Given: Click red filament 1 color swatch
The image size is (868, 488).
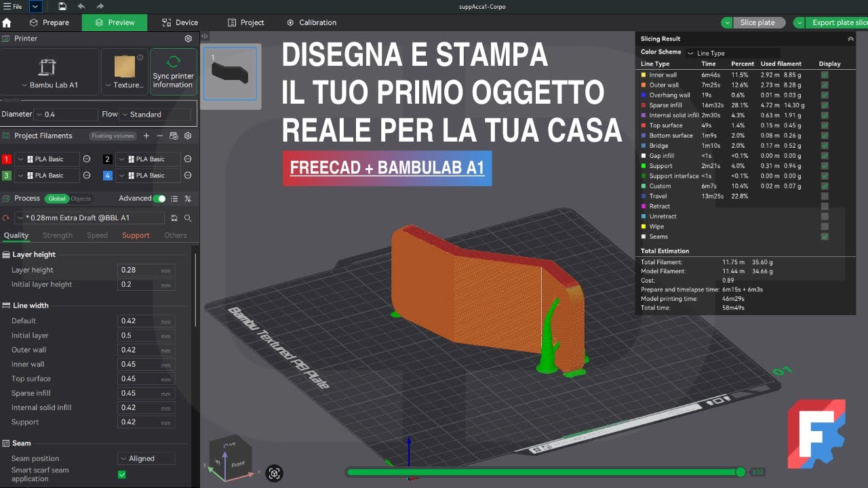Looking at the screenshot, I should (7, 159).
